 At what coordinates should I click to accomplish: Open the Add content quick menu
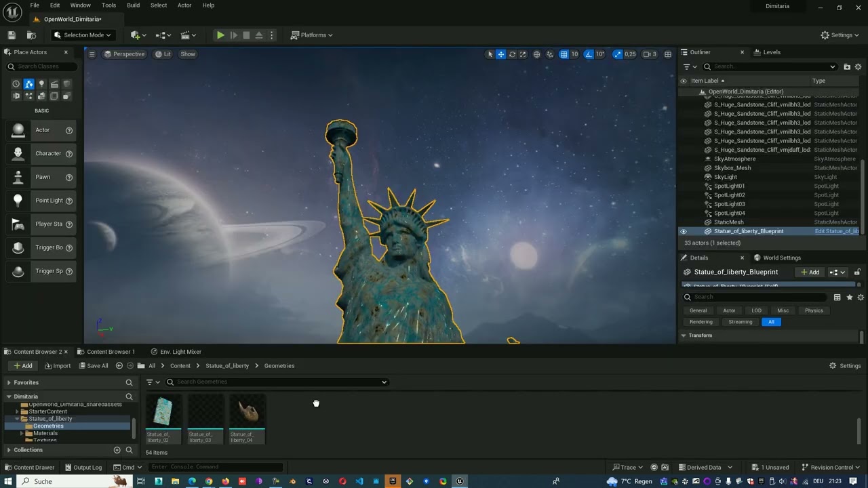(x=138, y=35)
